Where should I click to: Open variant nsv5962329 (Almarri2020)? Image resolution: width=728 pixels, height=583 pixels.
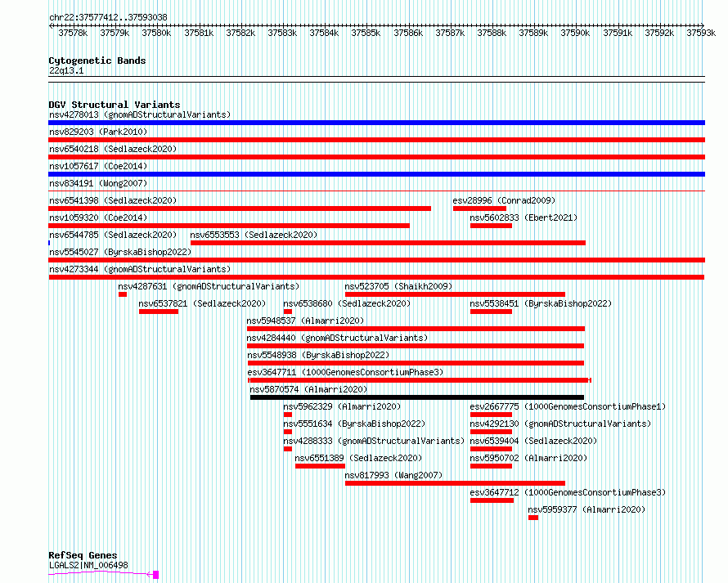342,406
